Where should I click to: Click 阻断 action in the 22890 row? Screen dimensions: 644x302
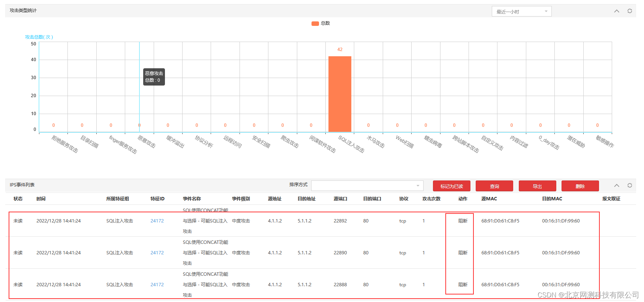click(x=463, y=253)
